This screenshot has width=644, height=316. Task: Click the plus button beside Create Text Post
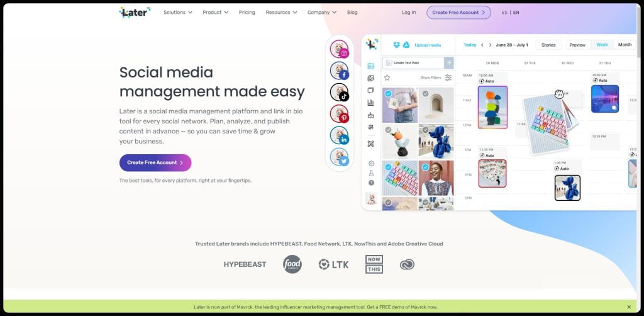[449, 63]
